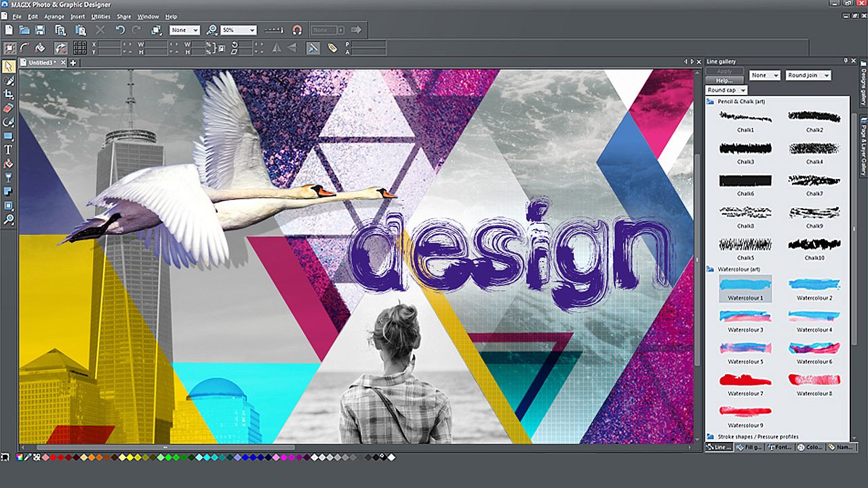Screen dimensions: 868x488
Task: Select the Fill bucket tool
Action: pyautogui.click(x=9, y=163)
